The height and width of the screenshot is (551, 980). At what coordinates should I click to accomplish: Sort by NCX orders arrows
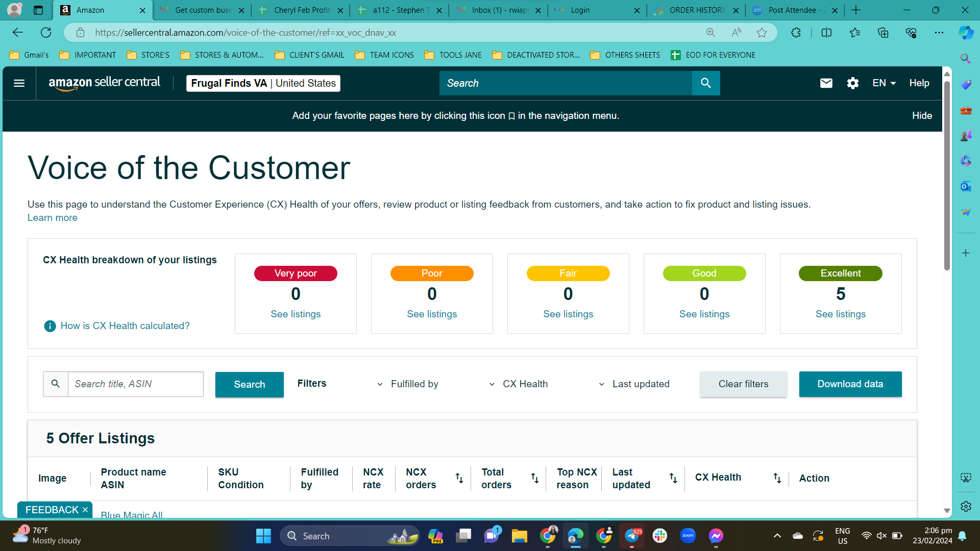point(459,478)
